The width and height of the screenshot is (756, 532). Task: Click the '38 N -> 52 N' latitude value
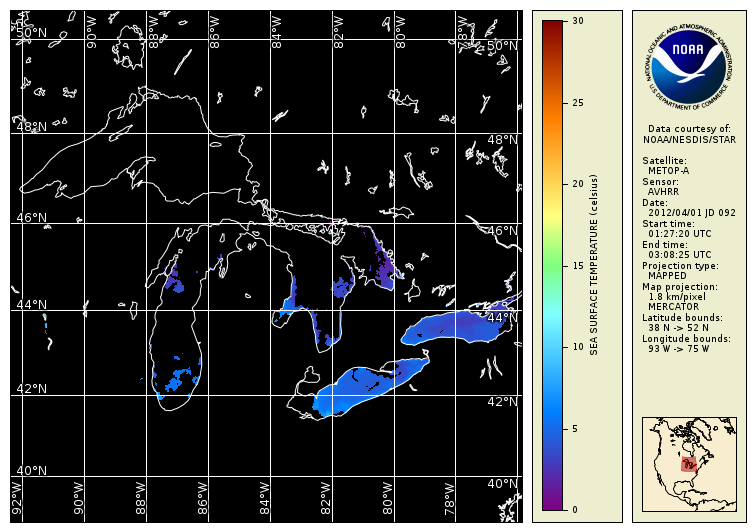click(x=678, y=328)
